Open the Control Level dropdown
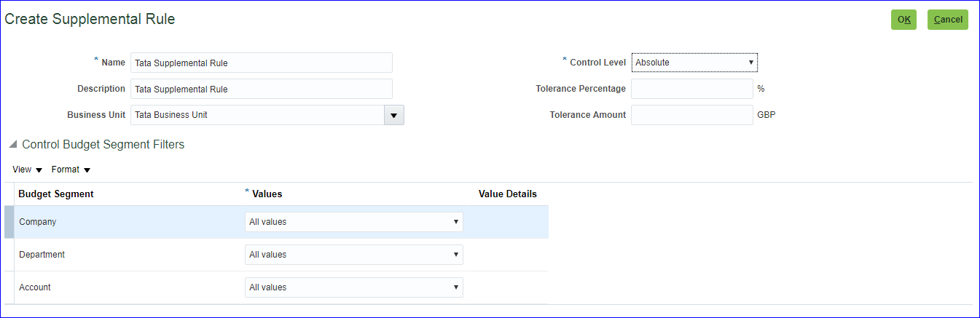The width and height of the screenshot is (980, 318). point(694,63)
